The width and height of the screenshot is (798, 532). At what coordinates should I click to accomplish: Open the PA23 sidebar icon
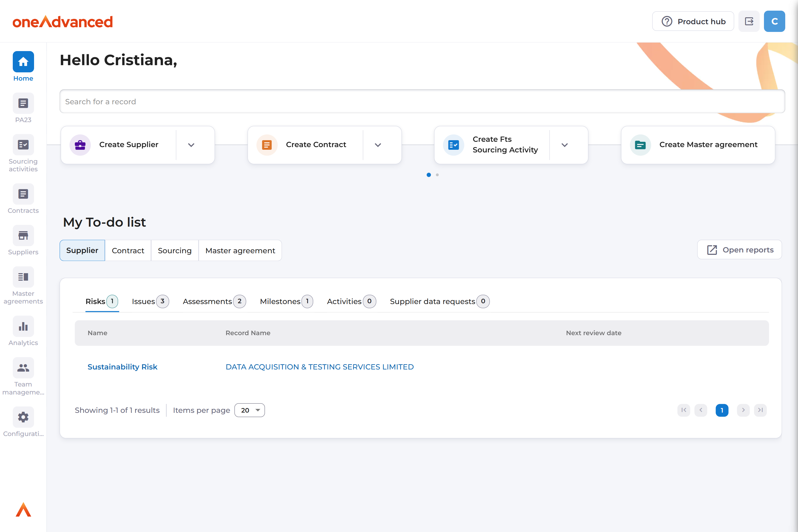23,103
